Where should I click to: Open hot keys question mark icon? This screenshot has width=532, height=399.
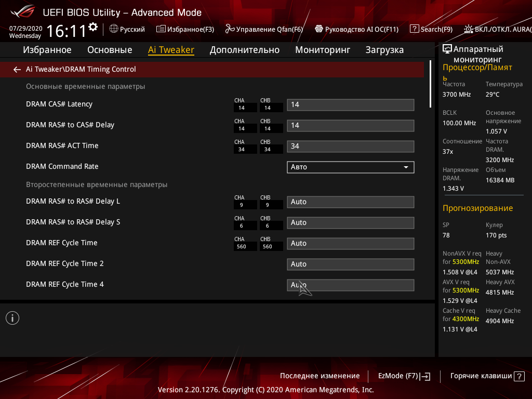519,376
